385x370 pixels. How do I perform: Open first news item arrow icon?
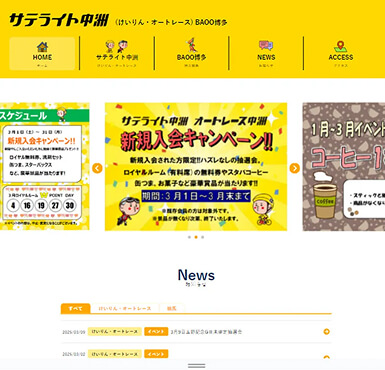(327, 332)
